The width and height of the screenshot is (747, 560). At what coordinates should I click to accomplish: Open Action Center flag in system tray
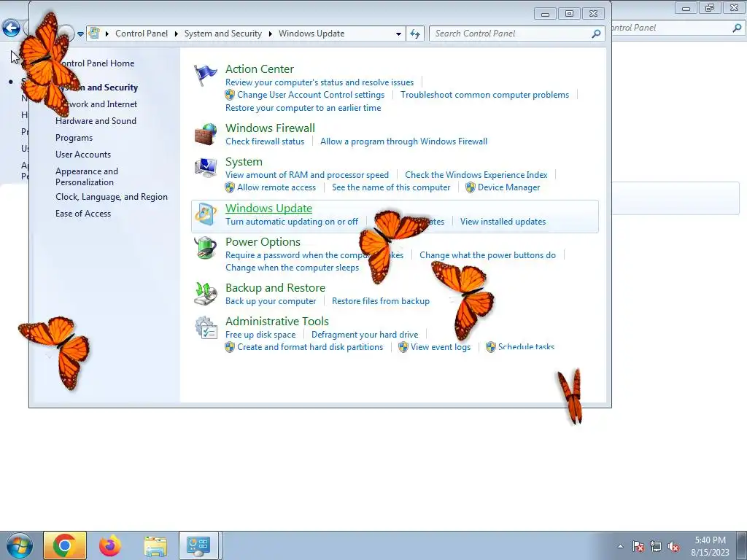[638, 546]
